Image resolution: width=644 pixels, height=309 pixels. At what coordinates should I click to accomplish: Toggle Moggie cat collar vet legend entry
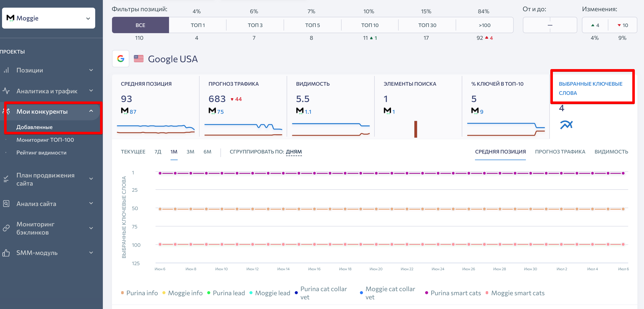387,293
